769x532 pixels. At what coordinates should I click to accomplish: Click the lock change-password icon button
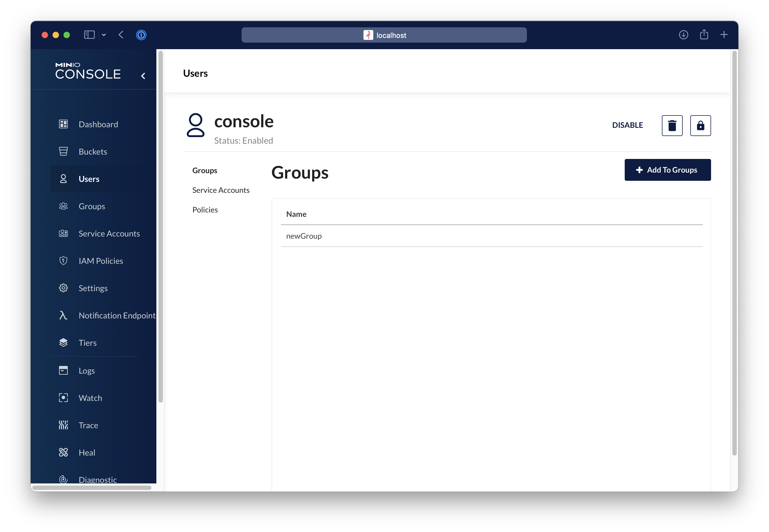tap(700, 126)
